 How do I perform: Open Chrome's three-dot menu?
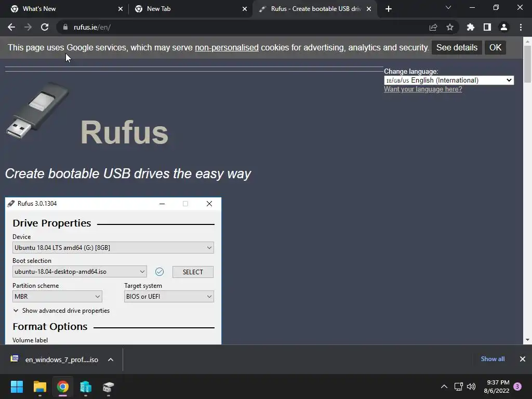[521, 27]
